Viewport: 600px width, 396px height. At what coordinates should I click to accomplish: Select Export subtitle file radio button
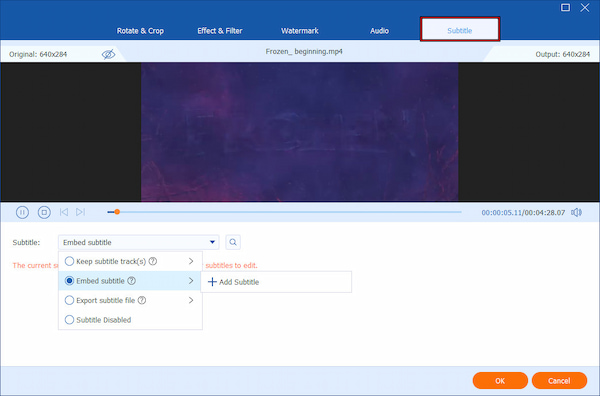69,300
